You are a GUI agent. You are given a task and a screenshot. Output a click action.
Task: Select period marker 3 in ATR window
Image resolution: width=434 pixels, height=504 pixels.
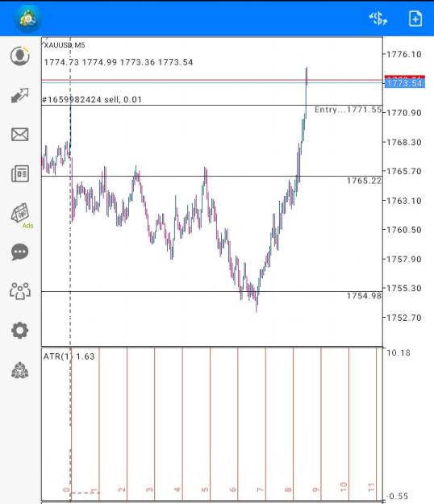(149, 489)
